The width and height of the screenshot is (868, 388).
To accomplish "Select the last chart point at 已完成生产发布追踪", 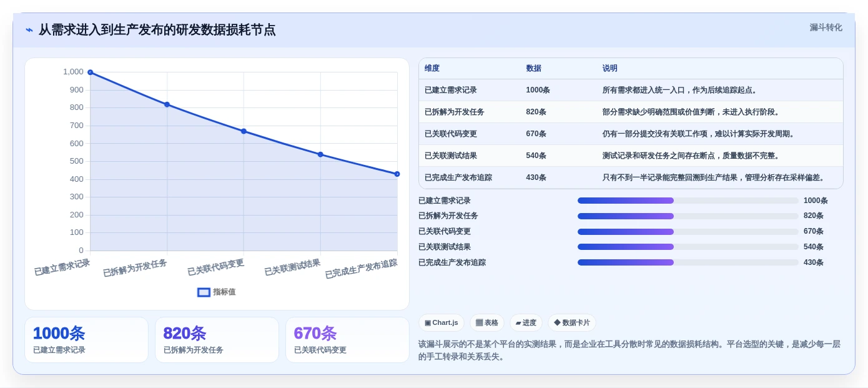I will tap(397, 174).
